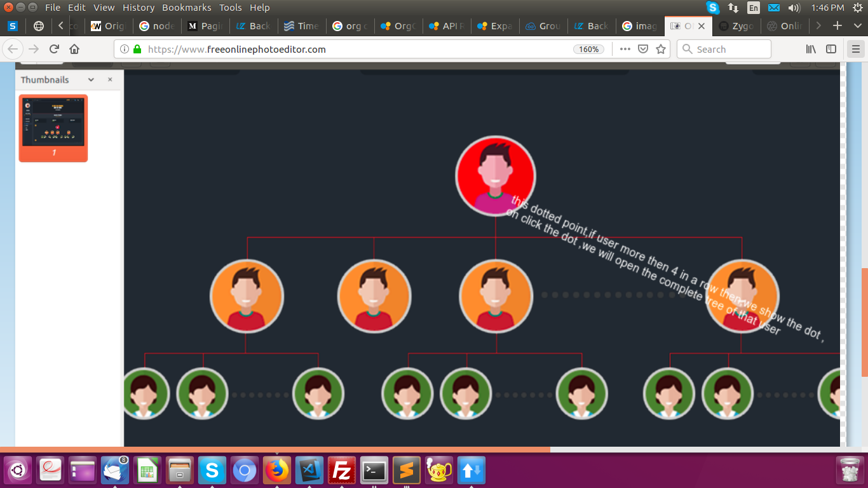Click the search magnifier in the search bar
868x488 pixels.
(687, 49)
